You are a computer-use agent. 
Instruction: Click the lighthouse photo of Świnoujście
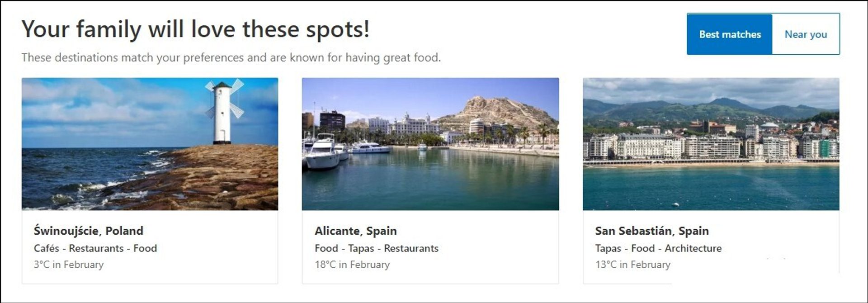pyautogui.click(x=150, y=145)
